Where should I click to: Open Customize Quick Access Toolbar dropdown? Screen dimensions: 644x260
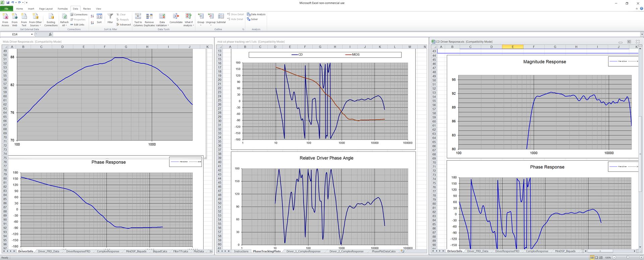(27, 3)
